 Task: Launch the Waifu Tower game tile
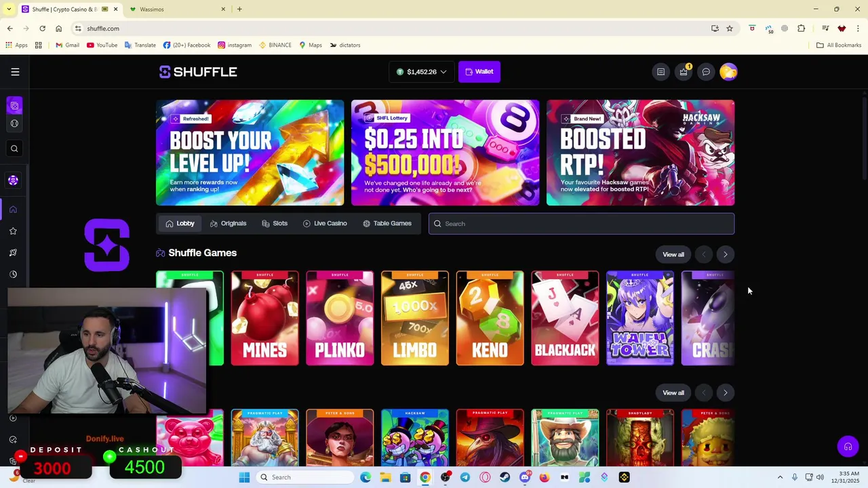pyautogui.click(x=640, y=318)
